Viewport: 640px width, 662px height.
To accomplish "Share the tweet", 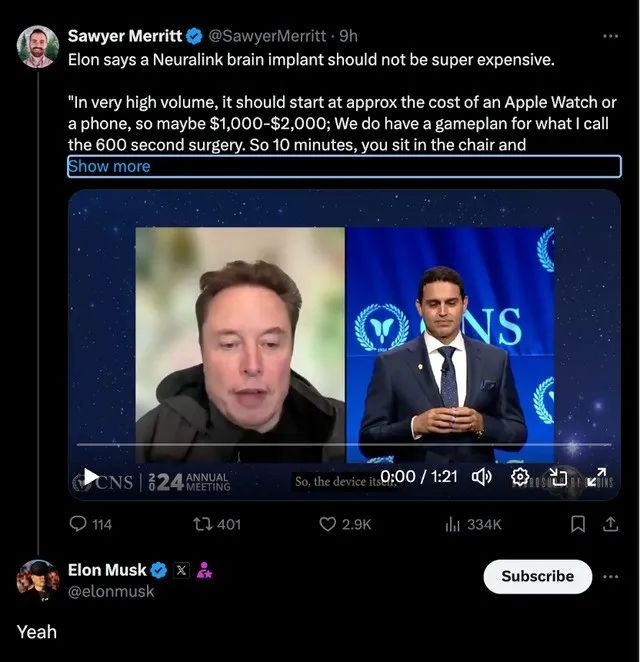I will click(609, 524).
